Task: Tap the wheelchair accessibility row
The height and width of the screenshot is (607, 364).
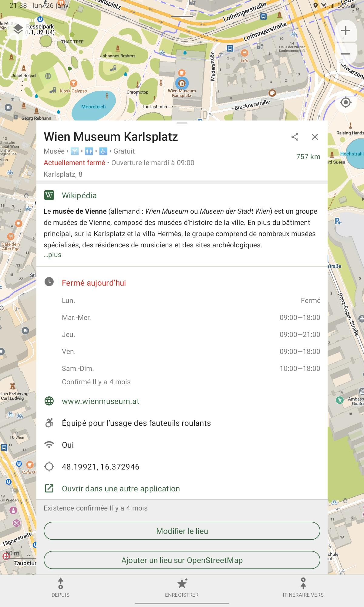Action: tap(182, 423)
